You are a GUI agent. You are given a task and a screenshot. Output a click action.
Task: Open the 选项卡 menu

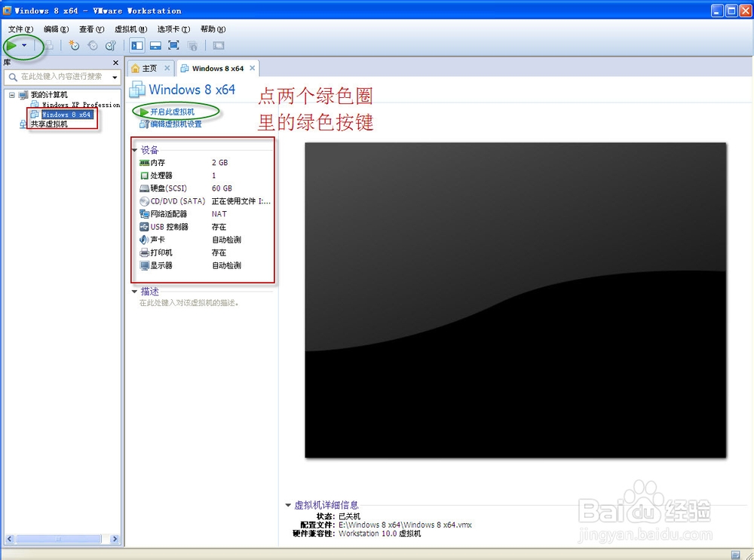[173, 29]
